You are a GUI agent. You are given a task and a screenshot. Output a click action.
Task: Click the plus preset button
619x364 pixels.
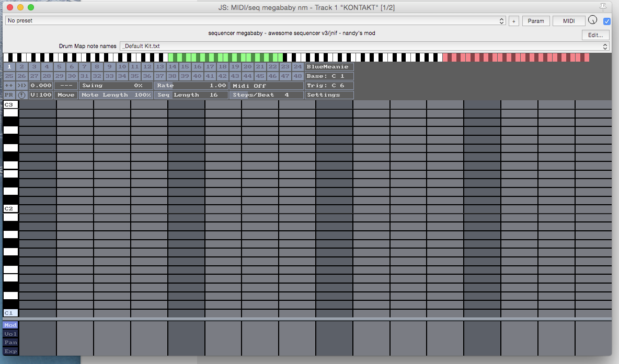513,21
